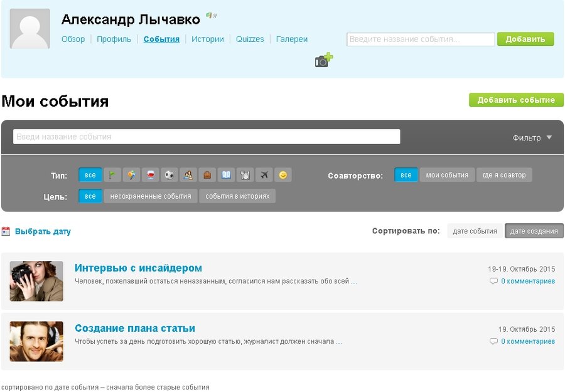
Task: Toggle 'события в историях' filter
Action: [x=237, y=196]
